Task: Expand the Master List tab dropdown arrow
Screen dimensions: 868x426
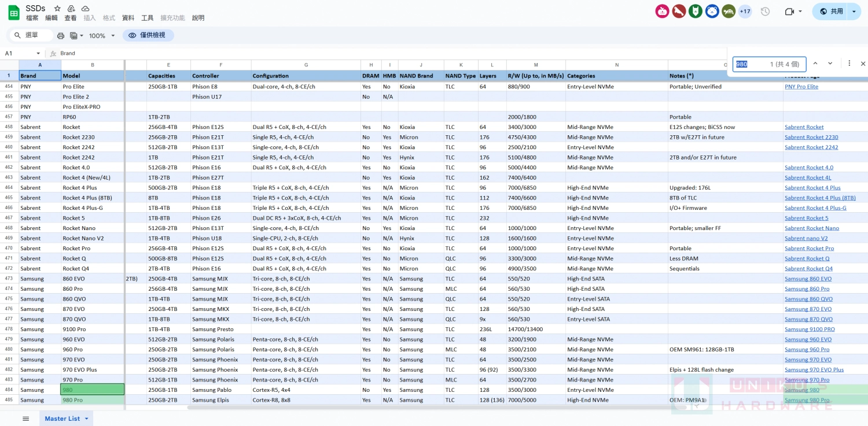Action: tap(87, 418)
